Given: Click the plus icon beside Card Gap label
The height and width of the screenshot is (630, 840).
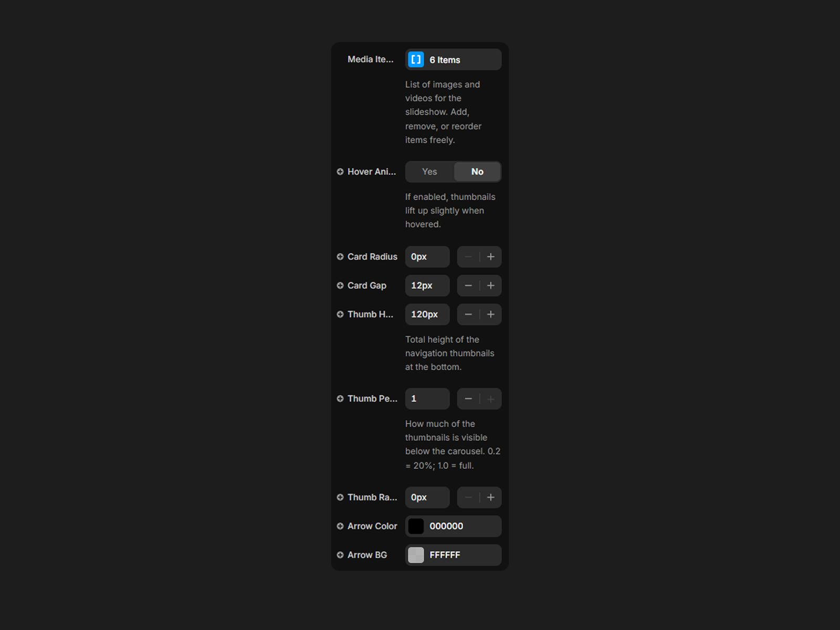Looking at the screenshot, I should [x=340, y=286].
